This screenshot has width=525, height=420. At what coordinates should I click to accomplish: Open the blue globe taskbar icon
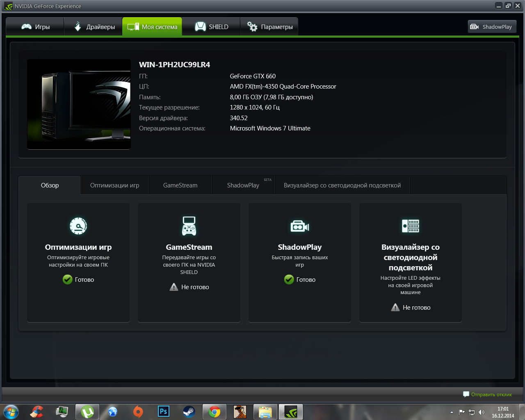[x=113, y=411]
